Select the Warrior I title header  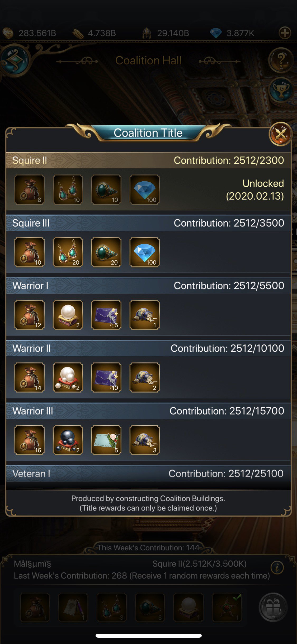click(148, 286)
